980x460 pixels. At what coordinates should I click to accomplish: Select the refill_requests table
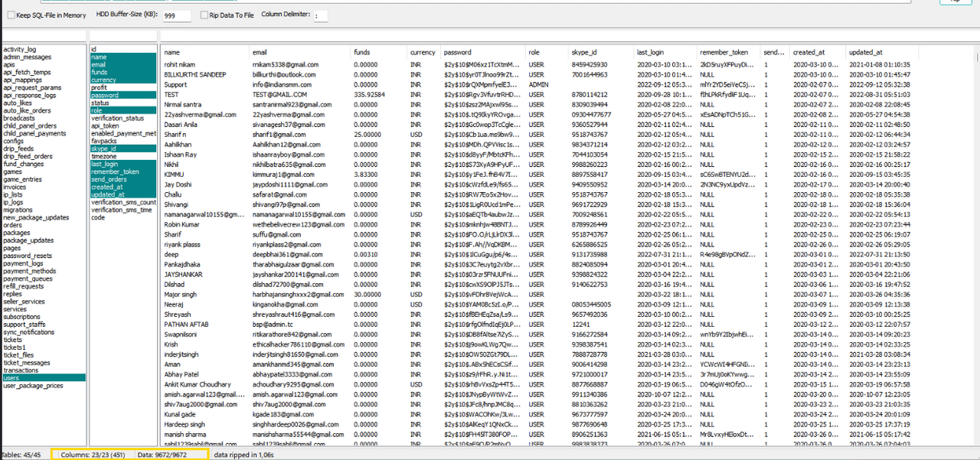click(x=24, y=286)
